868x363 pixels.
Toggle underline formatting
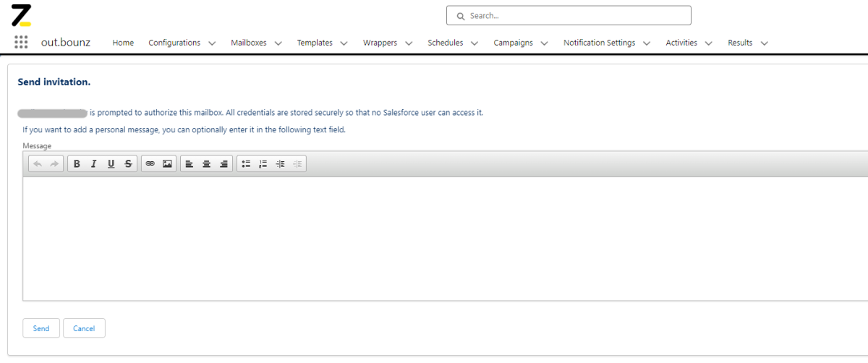pos(111,164)
